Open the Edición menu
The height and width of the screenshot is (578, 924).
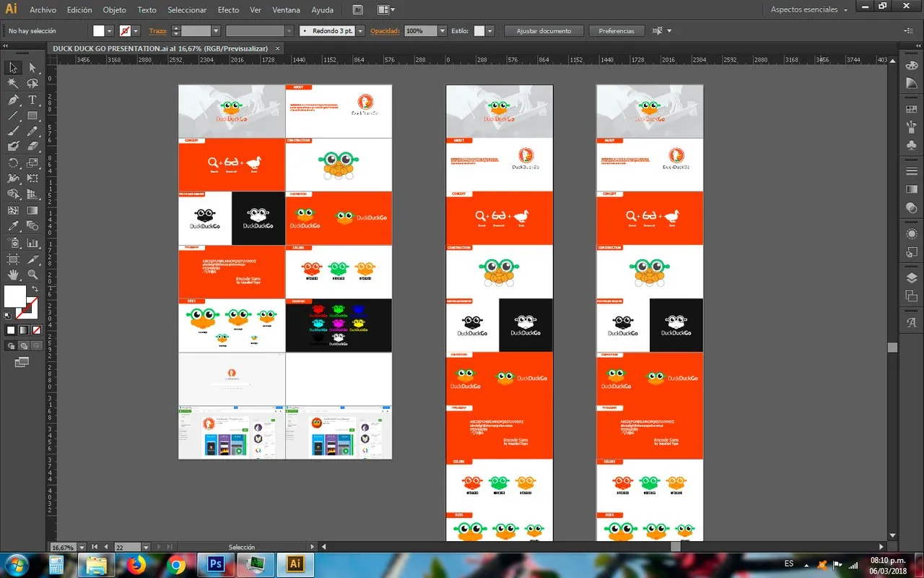79,10
